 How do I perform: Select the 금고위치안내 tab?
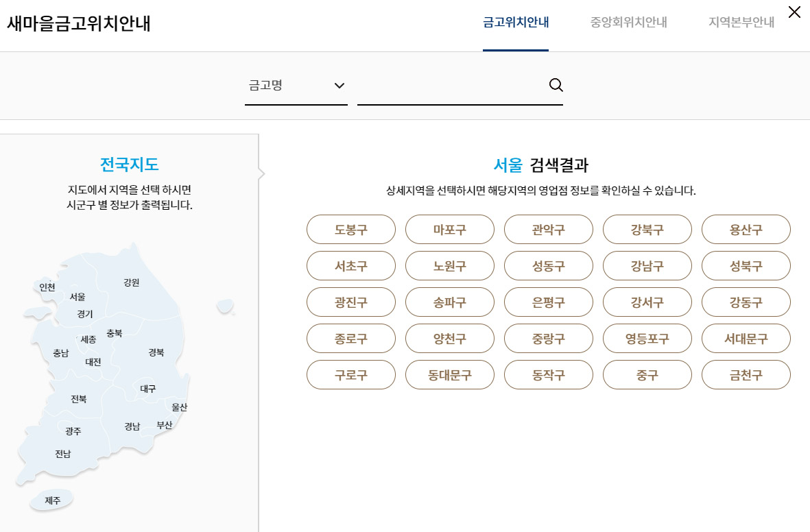(516, 21)
